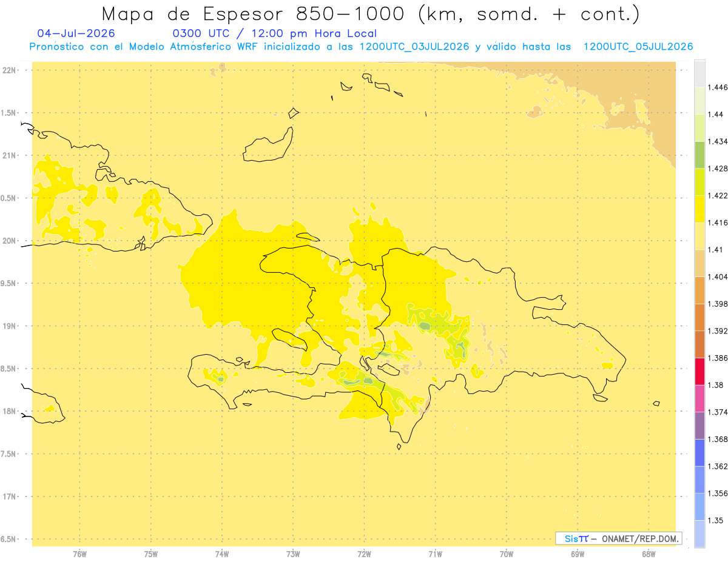The height and width of the screenshot is (562, 728).
Task: Select the light grey swatch above 1.446
Action: click(699, 73)
